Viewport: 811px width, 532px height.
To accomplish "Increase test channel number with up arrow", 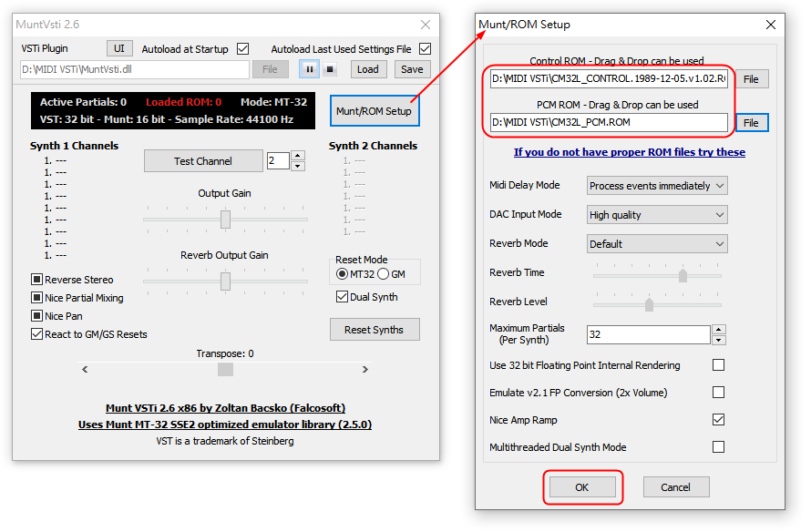I will (297, 155).
